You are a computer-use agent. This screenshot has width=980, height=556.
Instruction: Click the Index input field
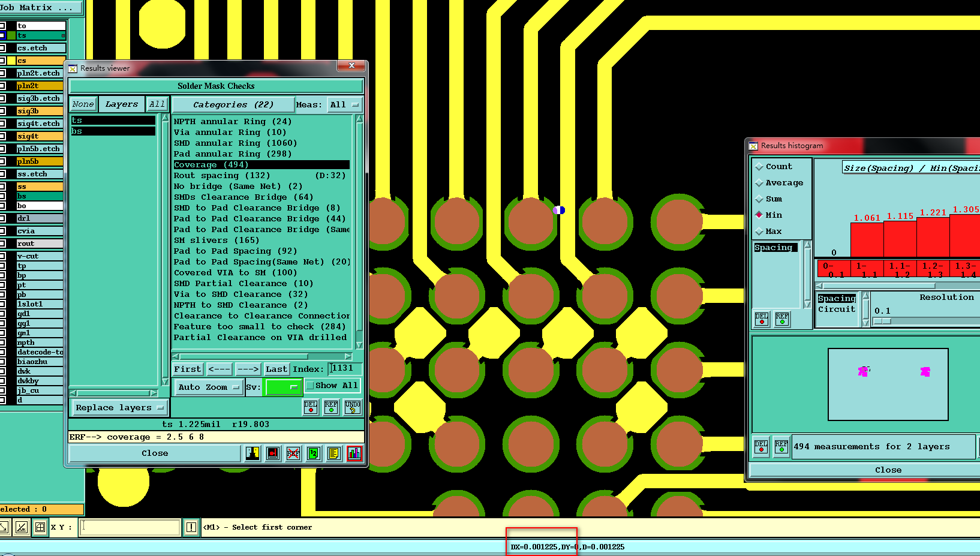coord(346,368)
